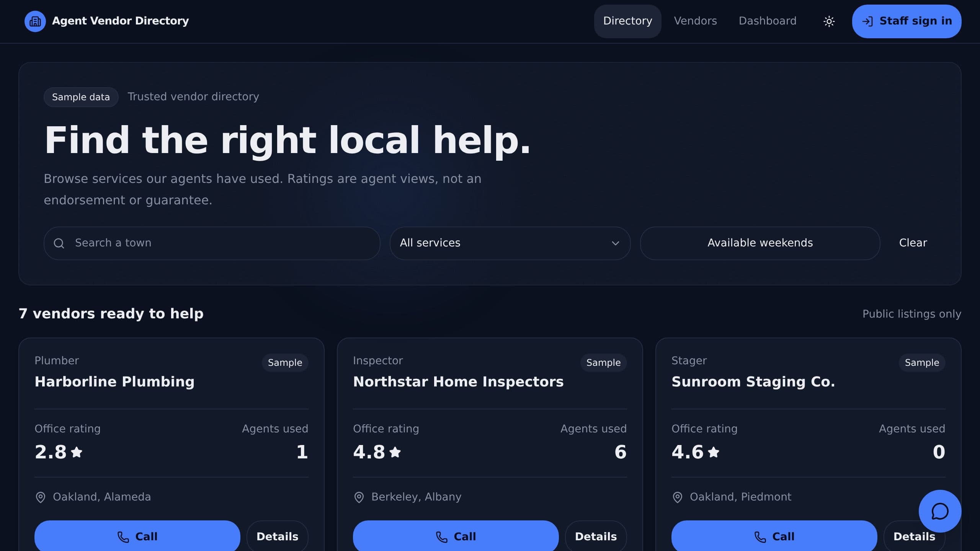Open the chat bubble floating button
The height and width of the screenshot is (551, 980).
pos(940,511)
